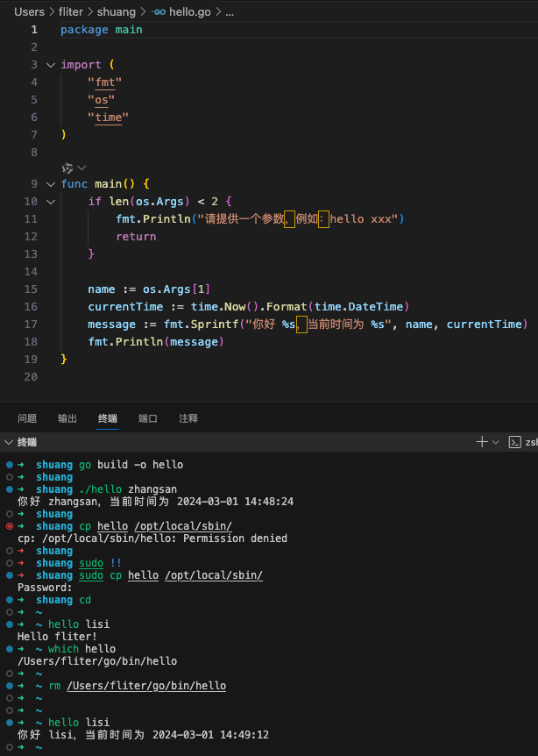Click the plus icon to create new terminal
The width and height of the screenshot is (538, 756).
pos(481,442)
